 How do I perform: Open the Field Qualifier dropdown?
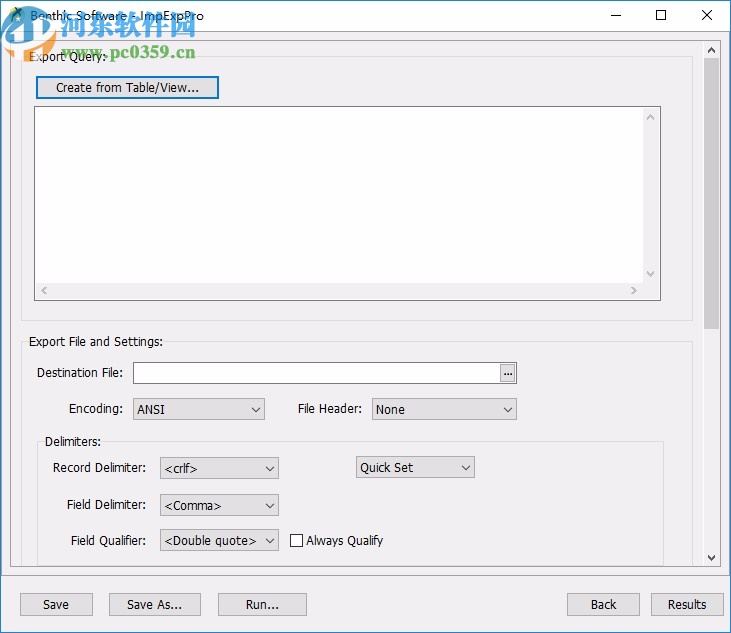[x=219, y=540]
